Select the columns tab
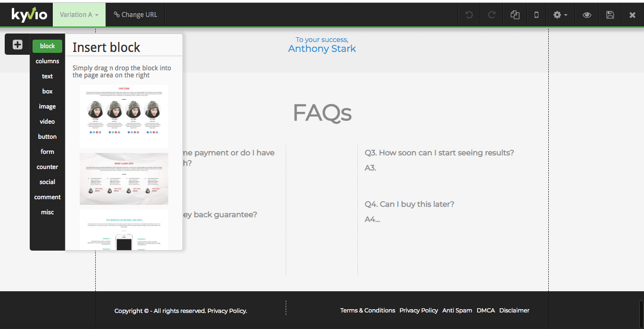644x329 pixels. (x=47, y=61)
